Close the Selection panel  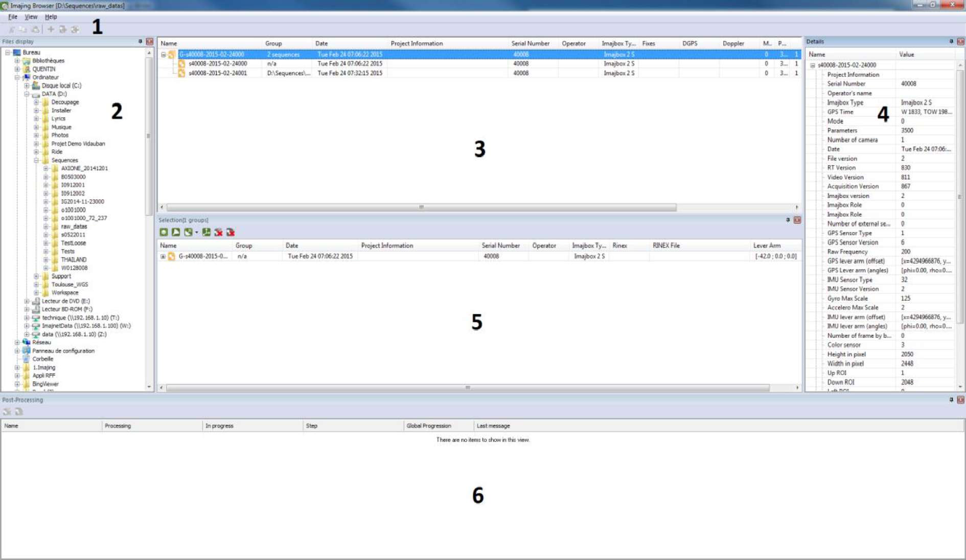tap(797, 220)
